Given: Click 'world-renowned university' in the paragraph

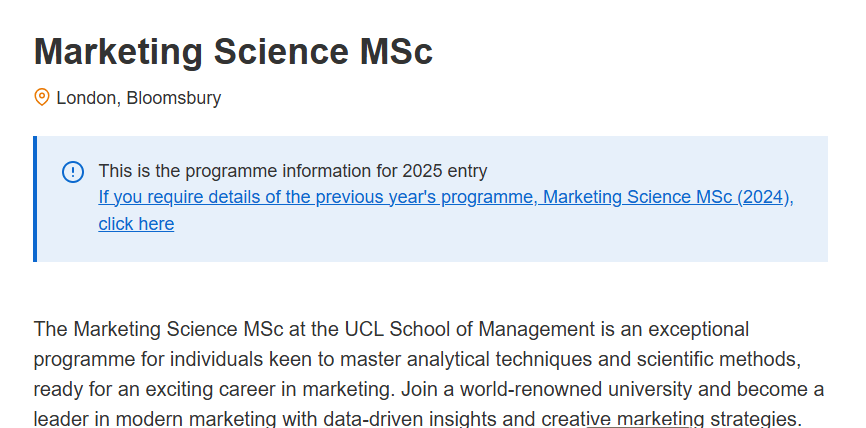Looking at the screenshot, I should (575, 389).
